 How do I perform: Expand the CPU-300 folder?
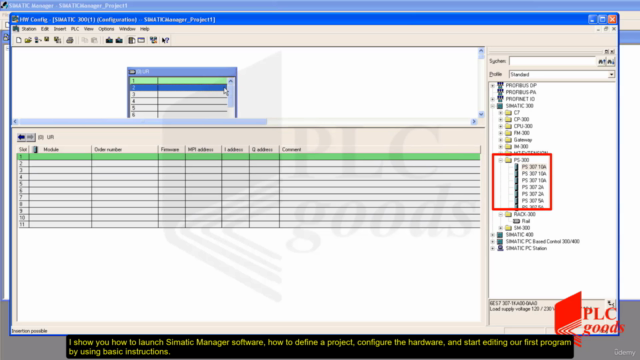click(x=501, y=127)
